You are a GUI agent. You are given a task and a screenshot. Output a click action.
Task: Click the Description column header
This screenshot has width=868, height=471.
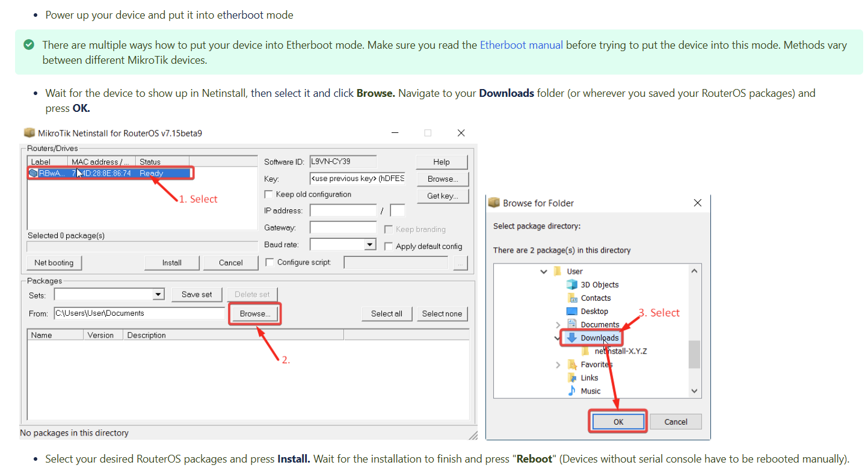(x=233, y=335)
